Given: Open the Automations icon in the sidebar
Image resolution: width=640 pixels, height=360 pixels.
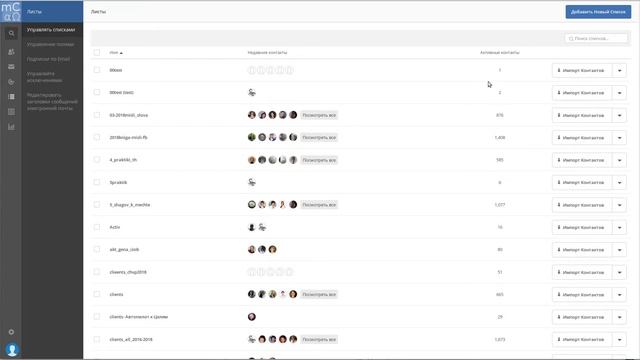Looking at the screenshot, I should coord(11,82).
